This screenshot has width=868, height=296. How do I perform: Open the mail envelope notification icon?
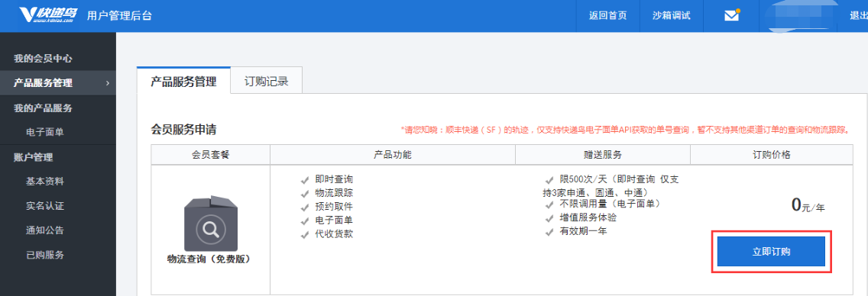732,15
